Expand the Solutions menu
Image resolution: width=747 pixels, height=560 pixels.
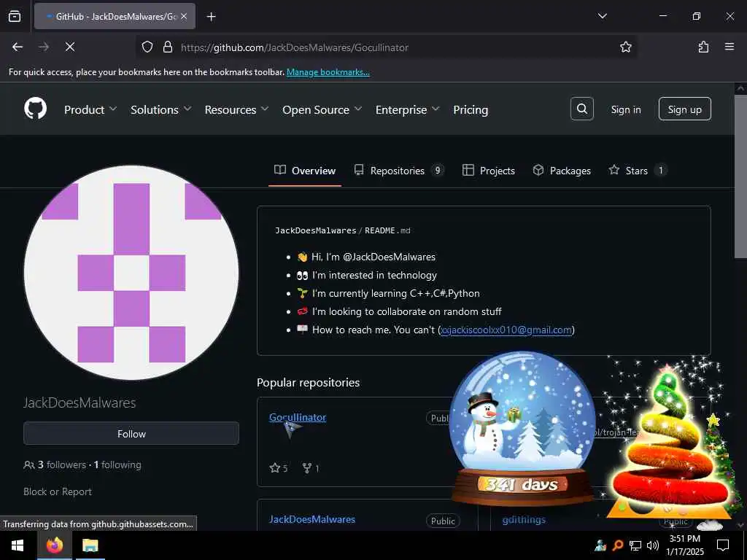(161, 109)
